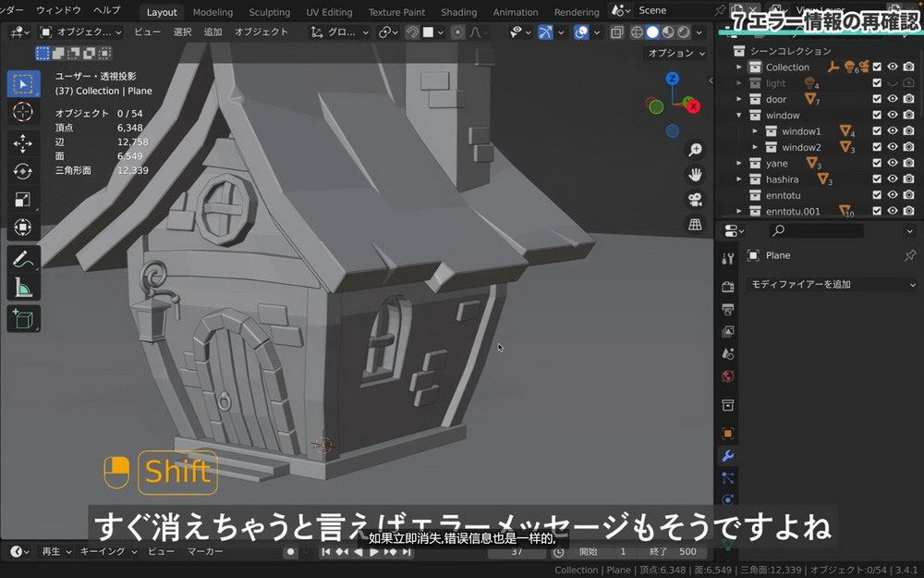Open the Collection properties tab
This screenshot has width=924, height=578.
pos(728,405)
